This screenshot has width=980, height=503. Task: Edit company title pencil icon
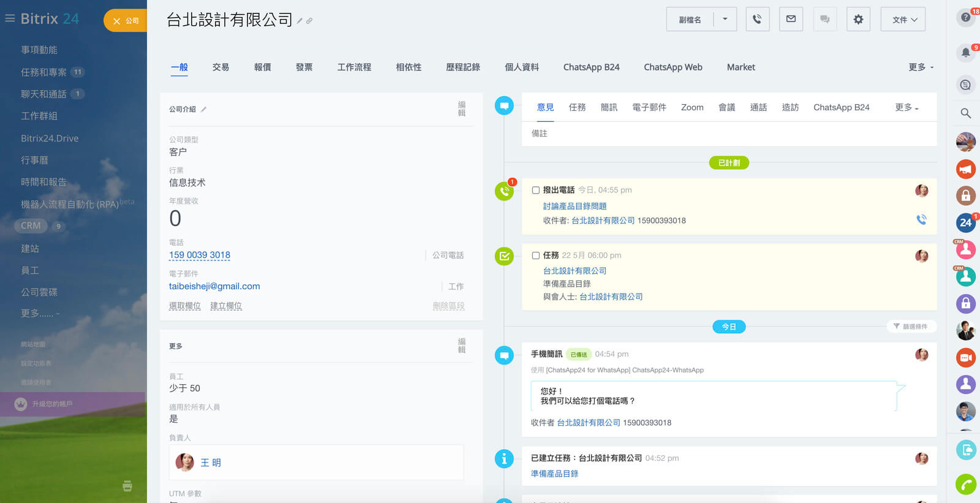(300, 21)
